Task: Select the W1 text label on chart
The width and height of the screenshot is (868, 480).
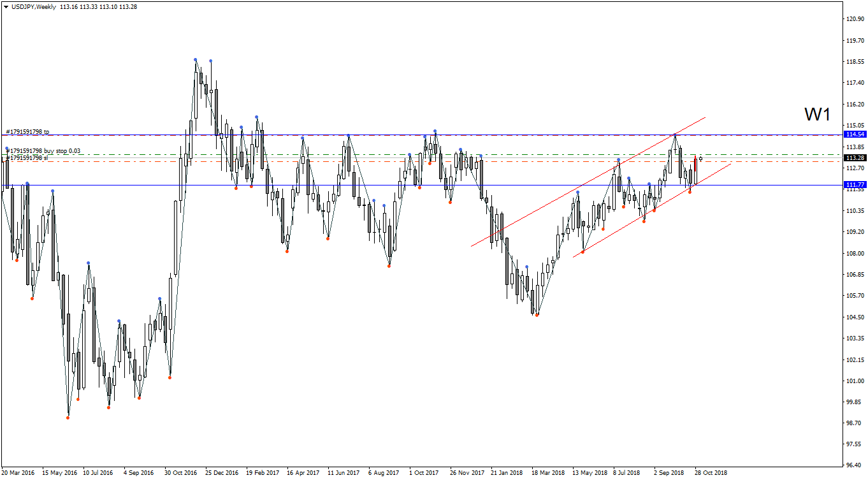Action: click(817, 115)
